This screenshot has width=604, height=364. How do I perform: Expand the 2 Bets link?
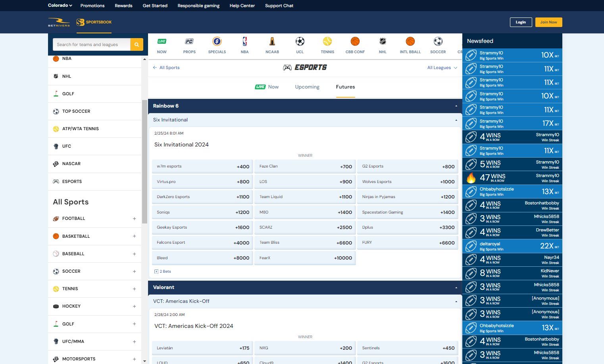click(163, 272)
